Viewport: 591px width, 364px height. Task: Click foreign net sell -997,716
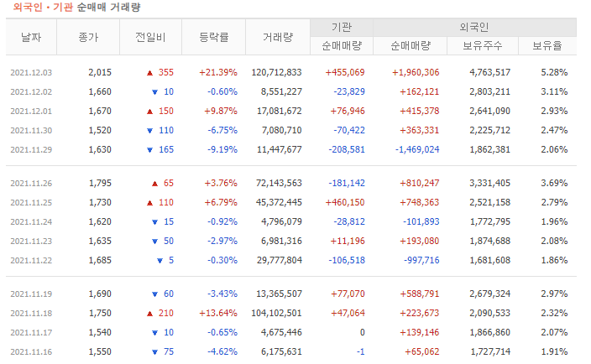pos(421,260)
